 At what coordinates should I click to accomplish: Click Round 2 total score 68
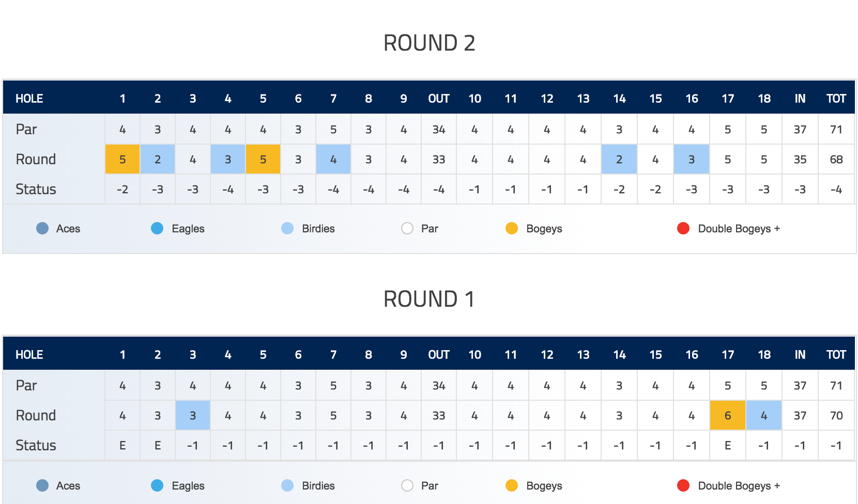pyautogui.click(x=836, y=159)
